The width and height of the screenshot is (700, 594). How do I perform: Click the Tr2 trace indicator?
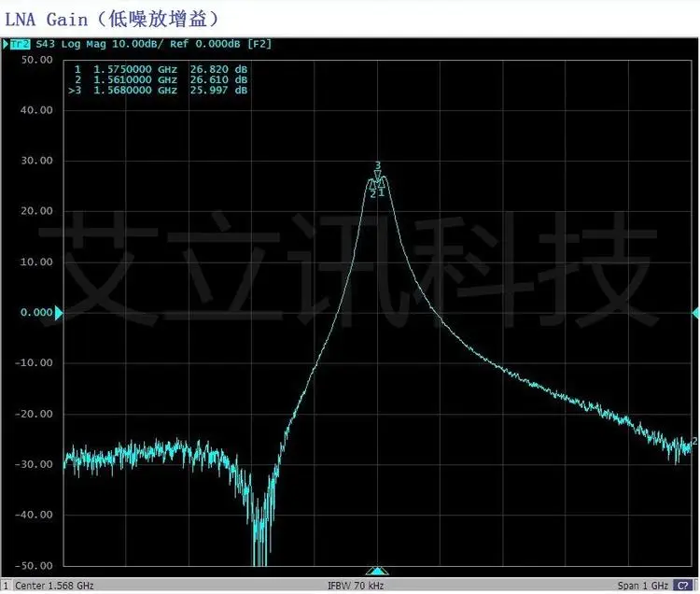pos(20,44)
